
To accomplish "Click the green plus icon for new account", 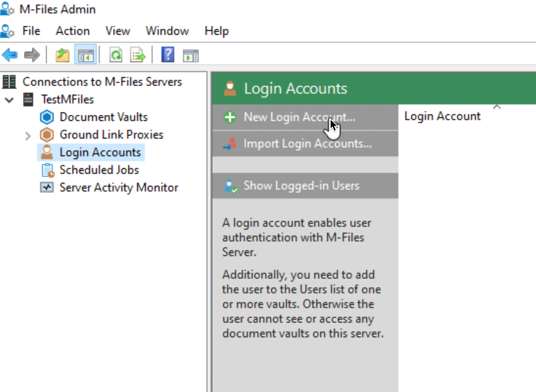I will click(230, 117).
